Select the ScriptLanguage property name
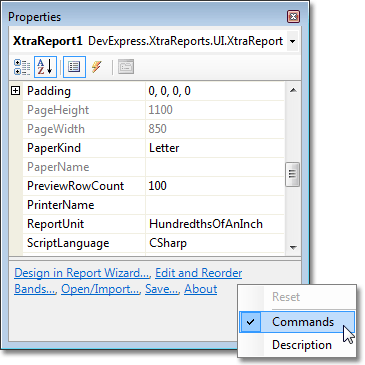365x365 pixels. click(68, 243)
